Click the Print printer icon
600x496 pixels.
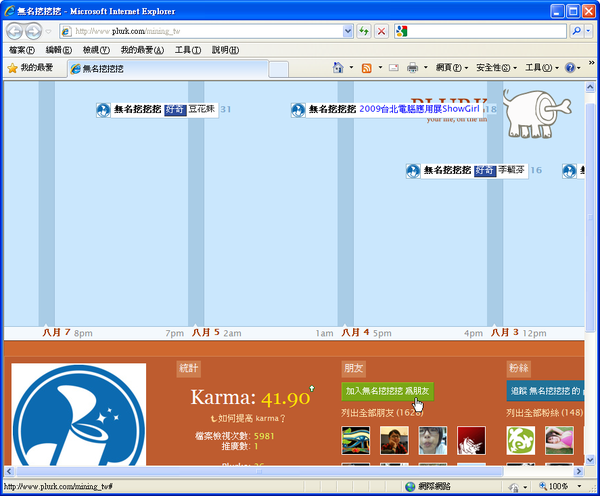point(412,68)
